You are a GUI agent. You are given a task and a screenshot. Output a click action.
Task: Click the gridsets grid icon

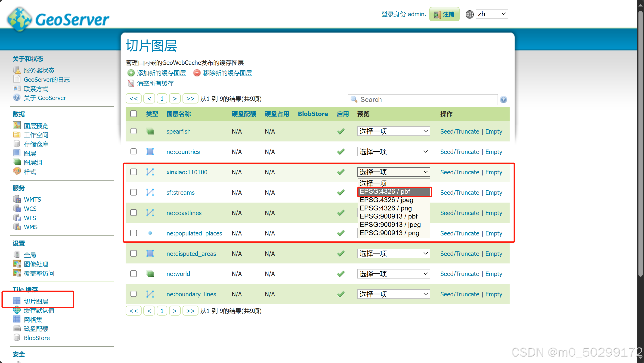point(17,319)
